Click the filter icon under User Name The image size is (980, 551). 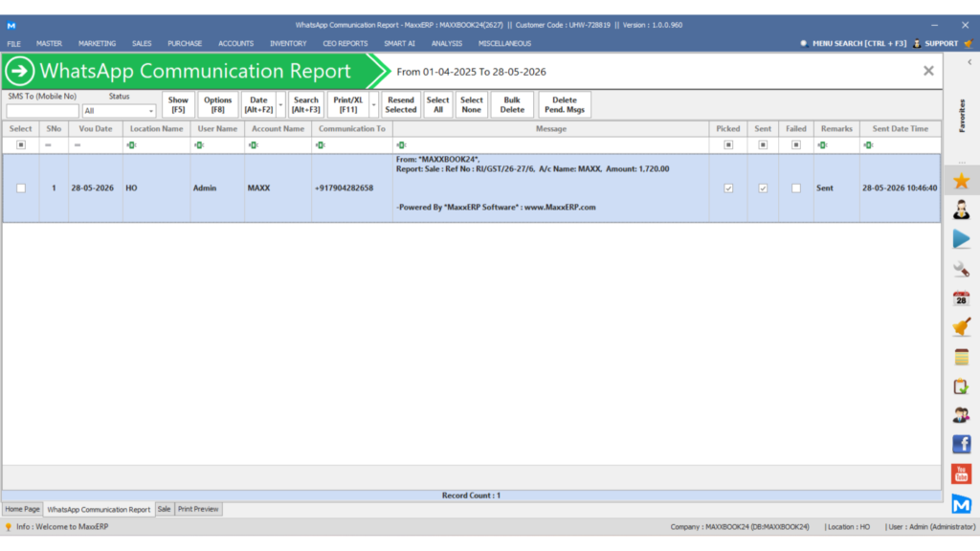point(199,145)
